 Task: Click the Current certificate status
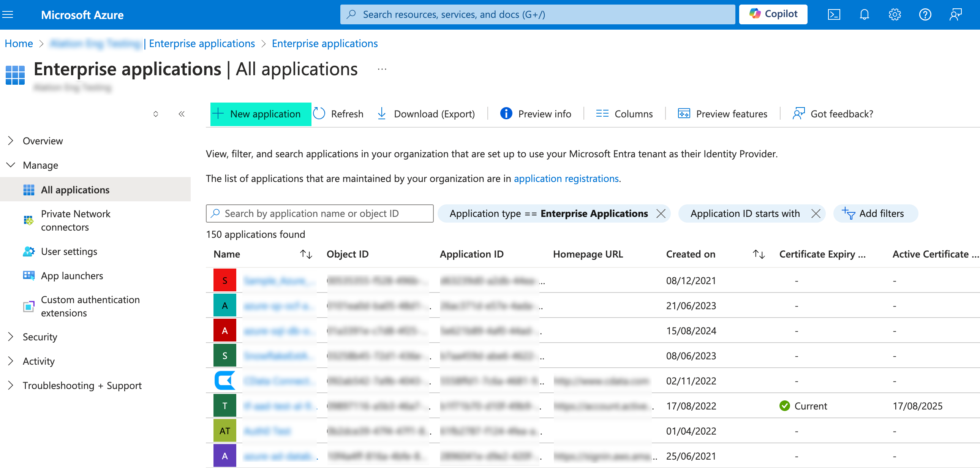pyautogui.click(x=803, y=406)
